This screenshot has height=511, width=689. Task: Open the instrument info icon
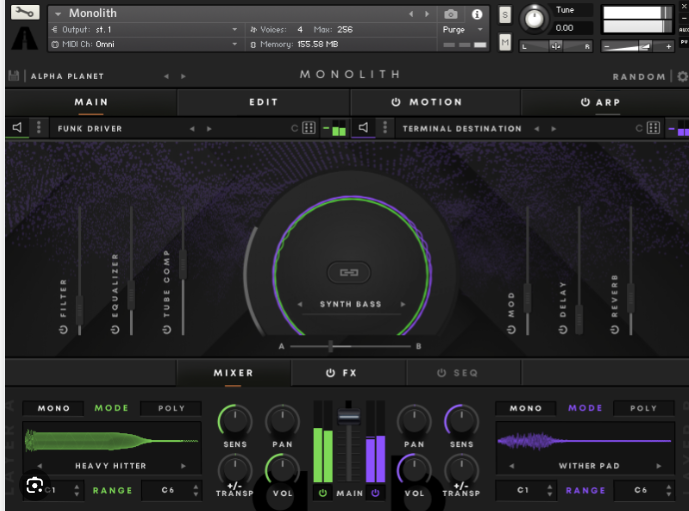pyautogui.click(x=477, y=14)
